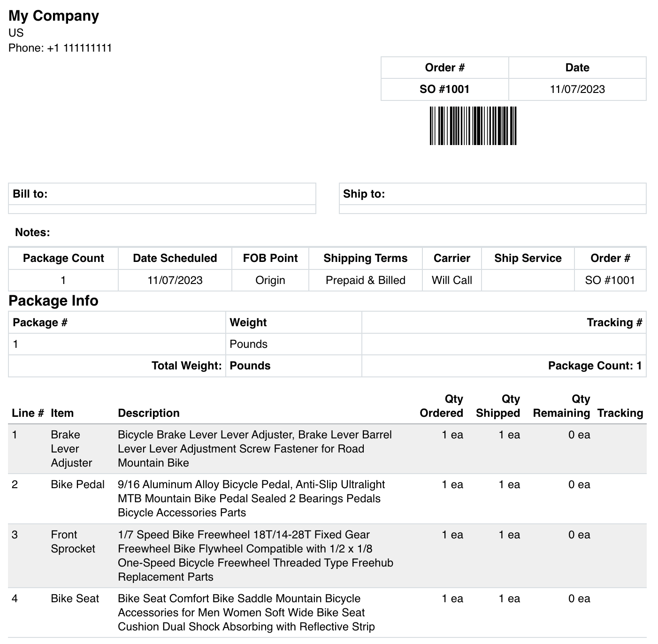This screenshot has height=644, width=658.
Task: Click the My Company heading
Action: (x=54, y=16)
